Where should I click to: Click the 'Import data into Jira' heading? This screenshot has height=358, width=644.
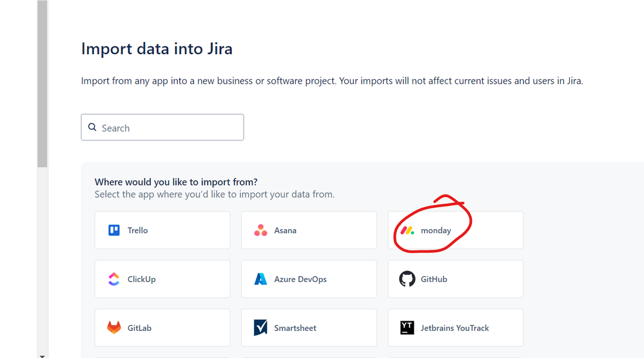(157, 49)
